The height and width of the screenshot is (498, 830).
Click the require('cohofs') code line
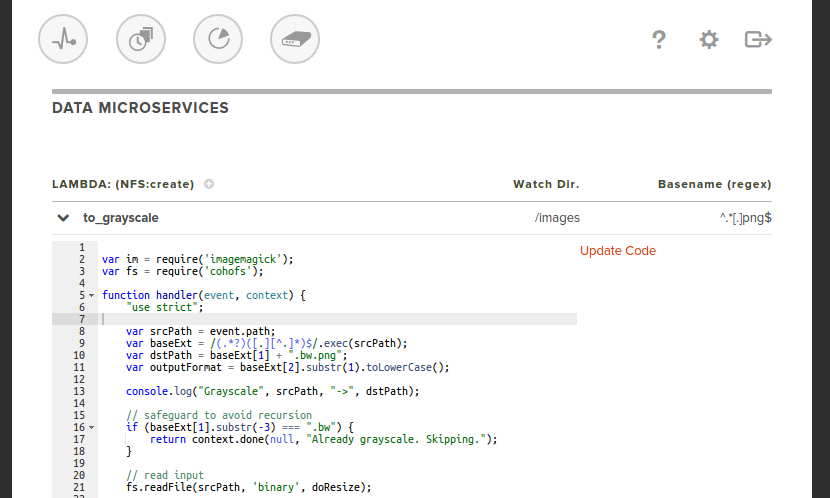(183, 271)
